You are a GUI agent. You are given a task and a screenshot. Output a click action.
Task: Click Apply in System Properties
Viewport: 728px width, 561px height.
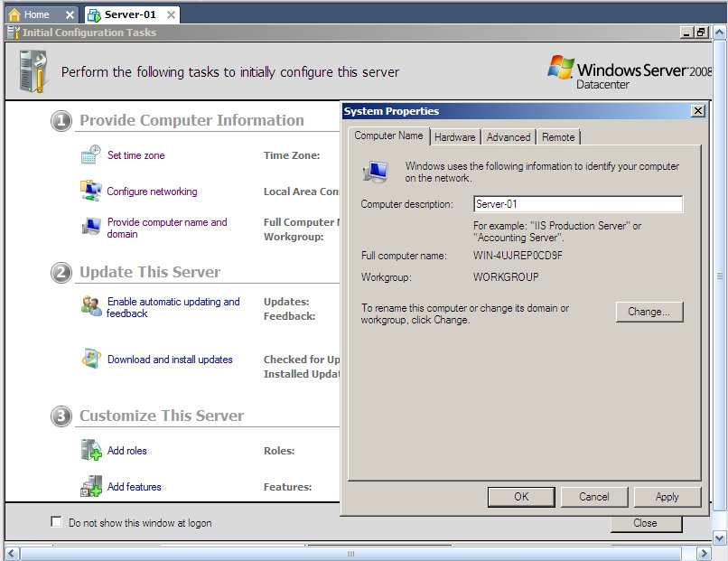pyautogui.click(x=667, y=497)
